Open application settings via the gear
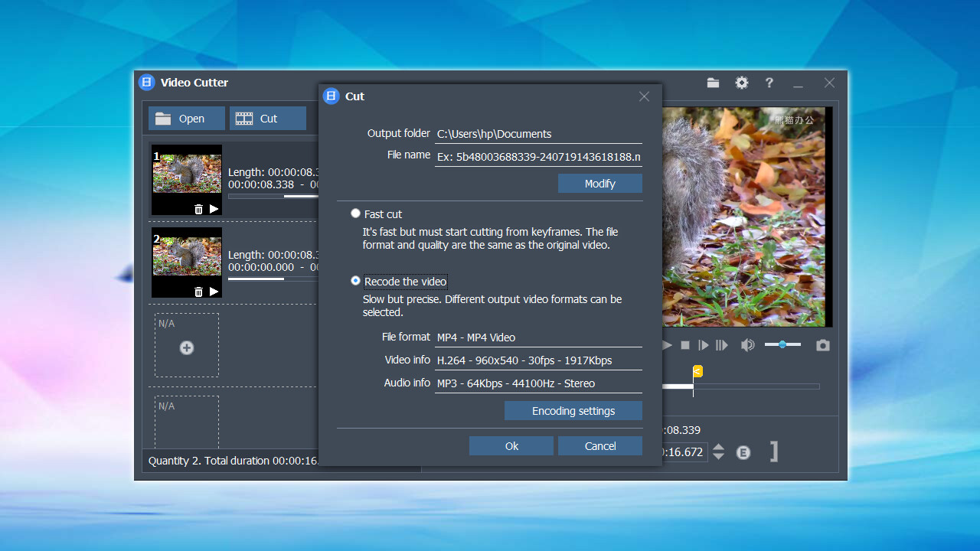Screen dimensions: 980x551 (741, 83)
